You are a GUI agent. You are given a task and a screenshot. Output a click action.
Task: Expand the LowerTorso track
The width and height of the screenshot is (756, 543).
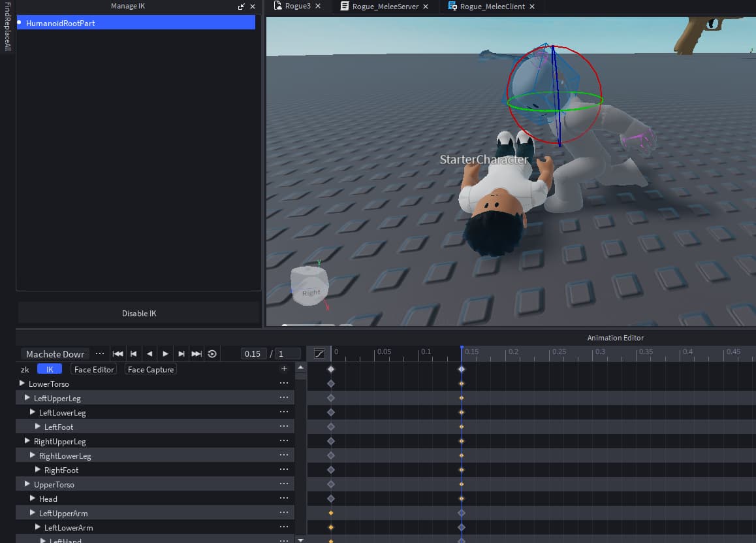pos(22,384)
